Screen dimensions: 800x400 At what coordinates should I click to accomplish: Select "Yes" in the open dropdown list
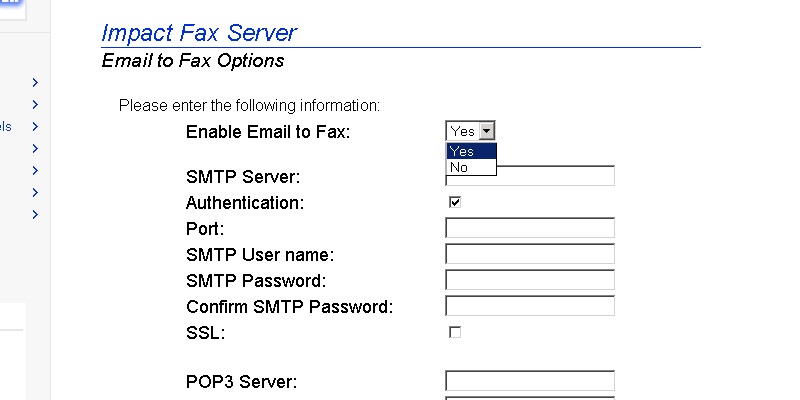(470, 152)
